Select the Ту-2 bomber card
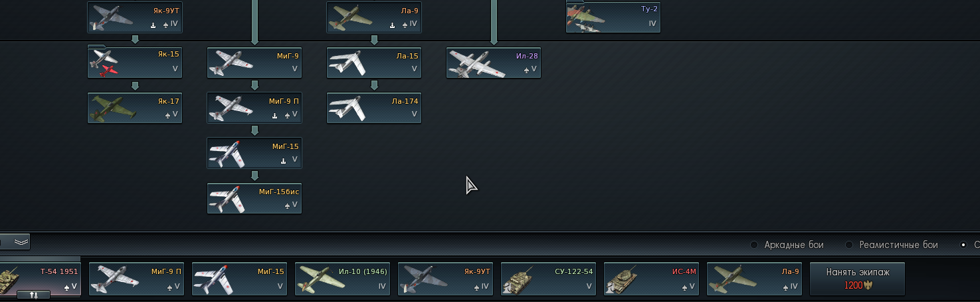The width and height of the screenshot is (980, 302). point(613,17)
